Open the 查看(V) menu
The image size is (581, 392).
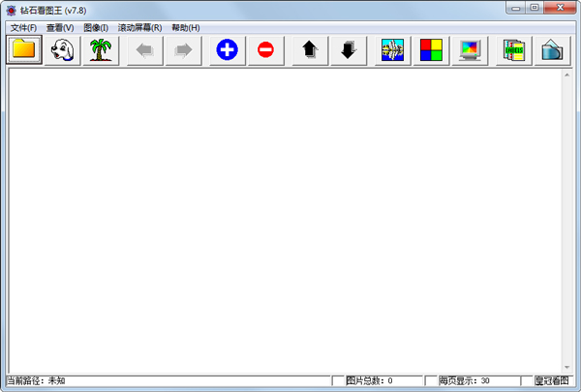click(x=60, y=27)
